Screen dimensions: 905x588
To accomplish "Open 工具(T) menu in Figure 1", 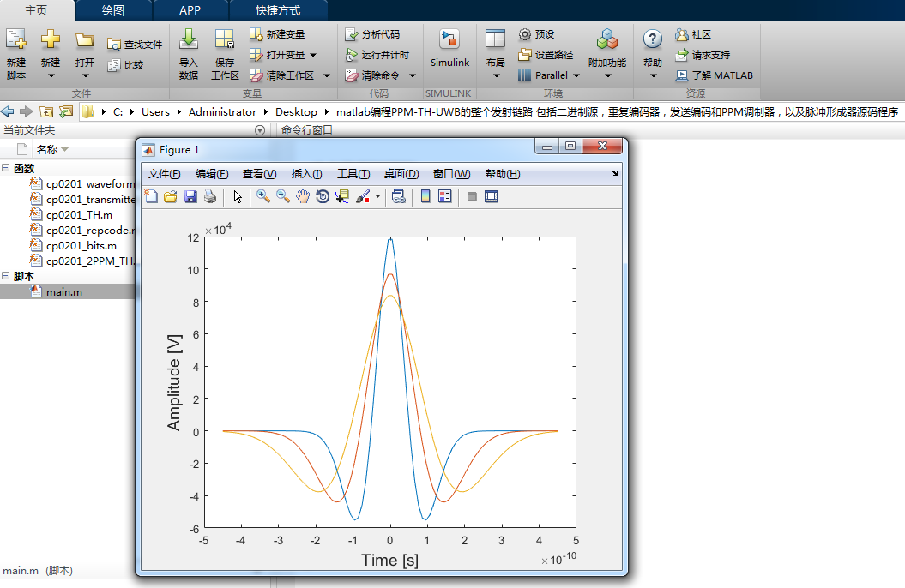I will [353, 173].
